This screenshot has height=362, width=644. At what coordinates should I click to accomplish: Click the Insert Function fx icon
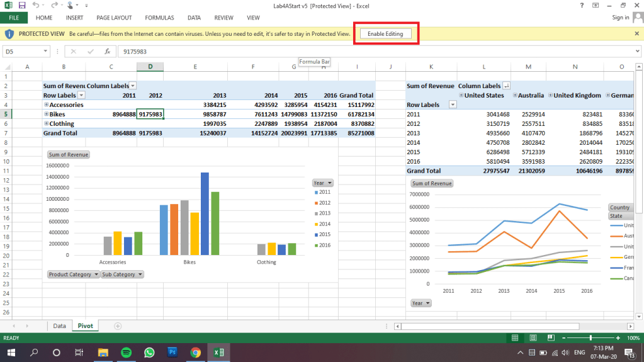click(108, 52)
